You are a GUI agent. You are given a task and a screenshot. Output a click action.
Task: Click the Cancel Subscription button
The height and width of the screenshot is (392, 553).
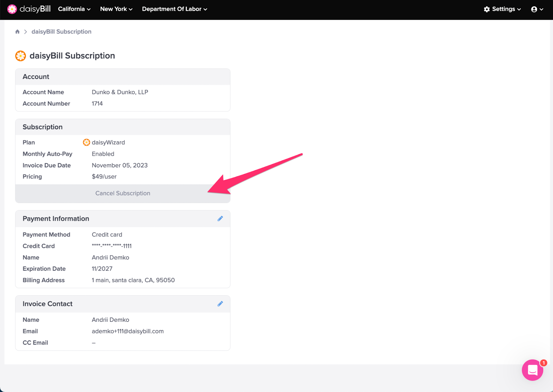[123, 193]
